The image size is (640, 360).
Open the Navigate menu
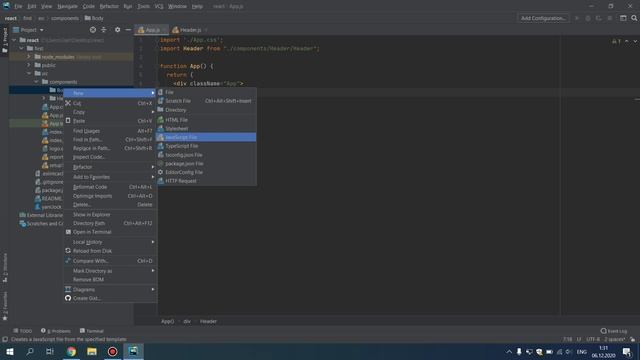click(67, 6)
